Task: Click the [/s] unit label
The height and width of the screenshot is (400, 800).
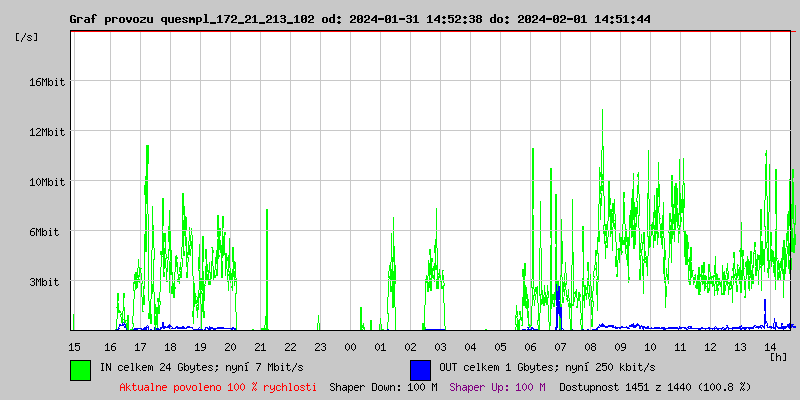Action: coord(28,37)
